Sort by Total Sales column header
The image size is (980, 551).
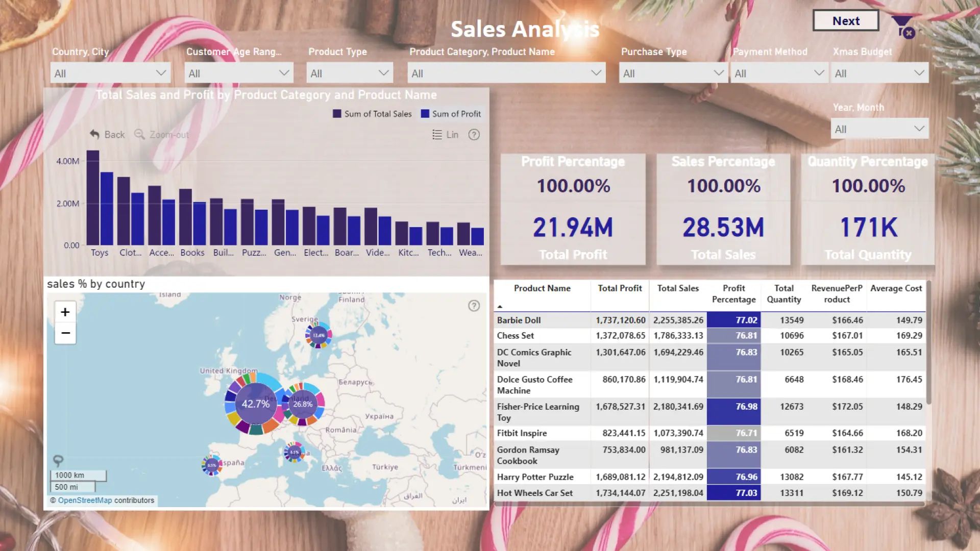pos(678,288)
